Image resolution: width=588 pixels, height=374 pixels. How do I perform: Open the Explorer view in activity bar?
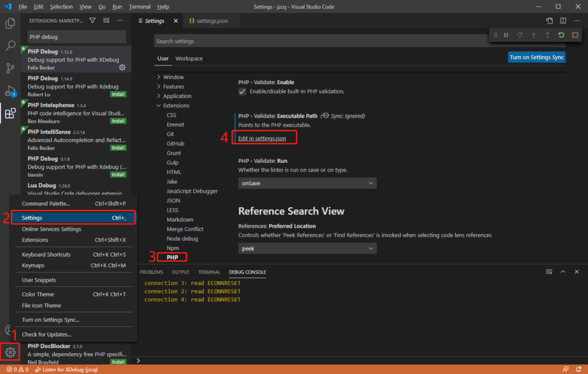[10, 24]
